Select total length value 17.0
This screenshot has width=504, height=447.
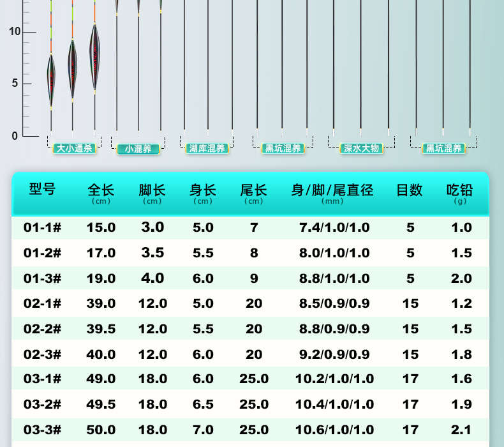coord(101,253)
